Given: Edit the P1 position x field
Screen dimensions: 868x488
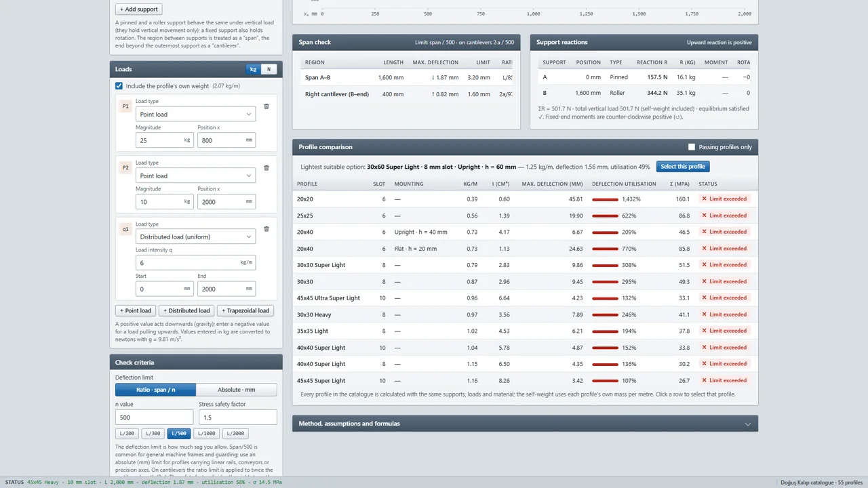Looking at the screenshot, I should click(226, 140).
